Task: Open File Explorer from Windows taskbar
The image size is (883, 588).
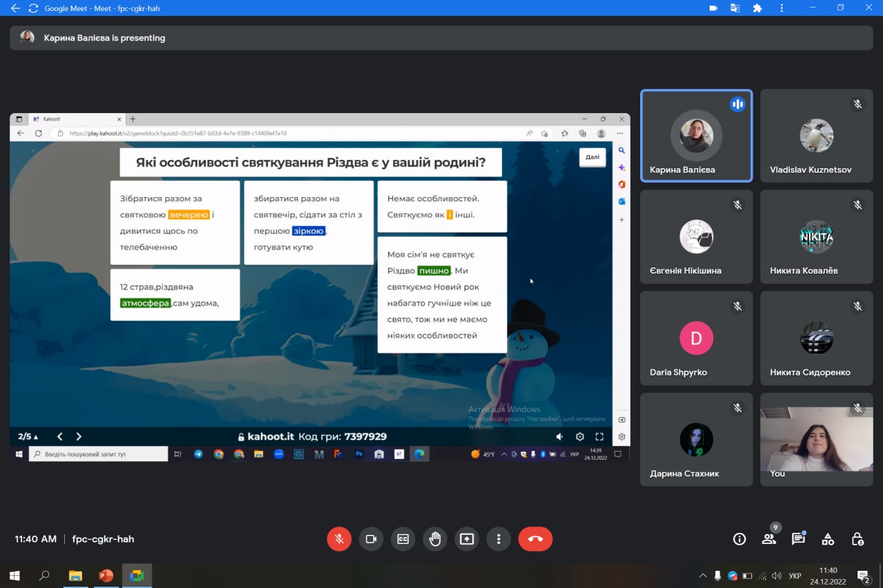Action: point(75,576)
